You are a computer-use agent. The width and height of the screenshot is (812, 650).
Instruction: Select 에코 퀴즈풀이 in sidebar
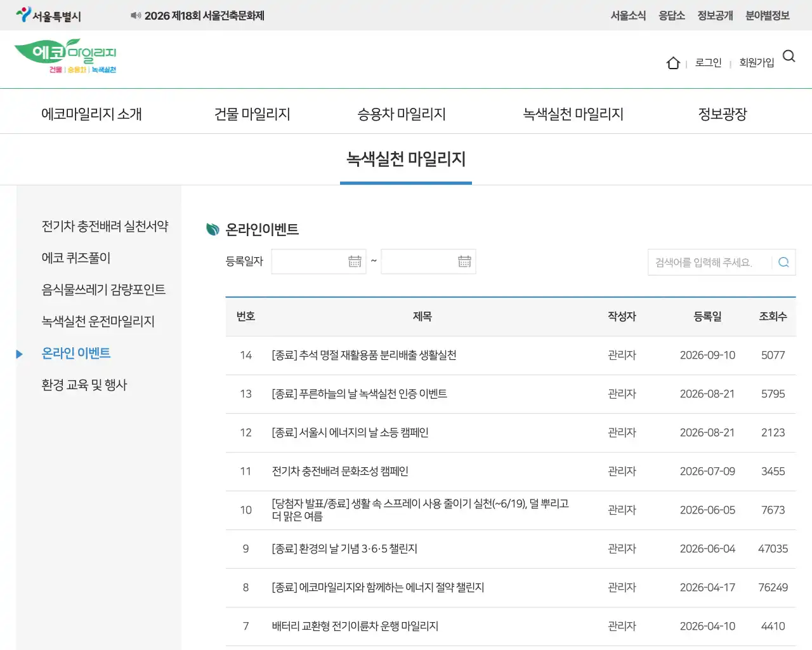pos(75,258)
